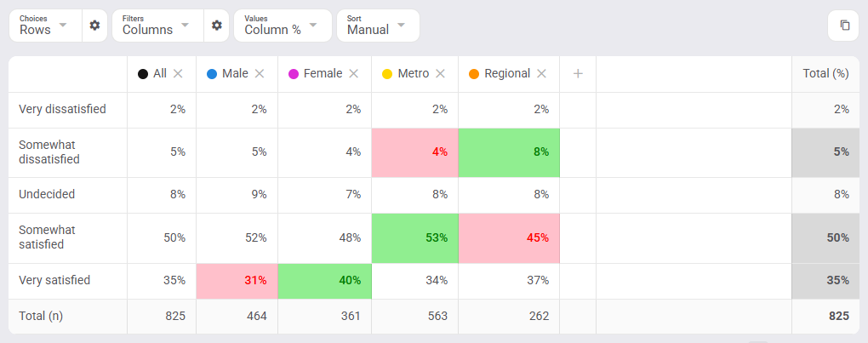The width and height of the screenshot is (868, 343).
Task: Click the orange Regional color dot
Action: point(474,74)
